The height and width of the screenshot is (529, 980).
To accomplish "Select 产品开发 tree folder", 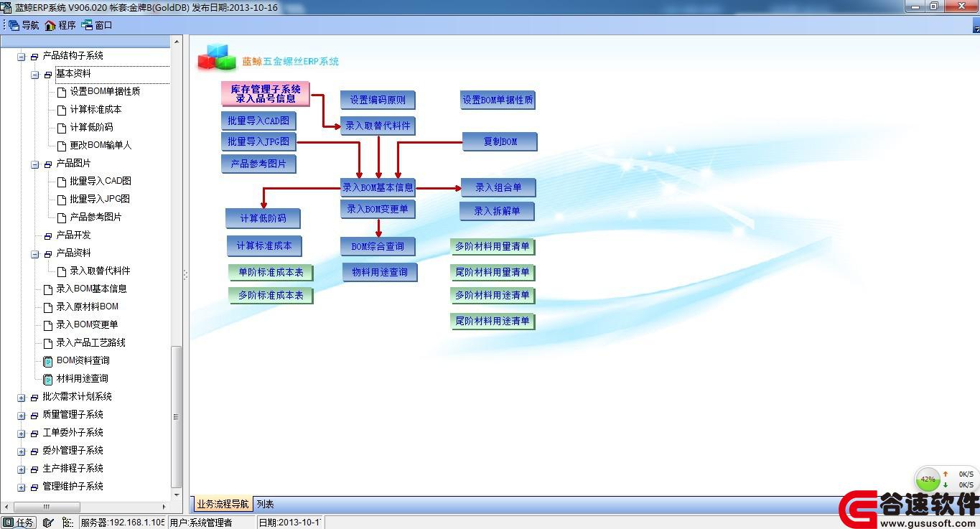I will click(73, 235).
